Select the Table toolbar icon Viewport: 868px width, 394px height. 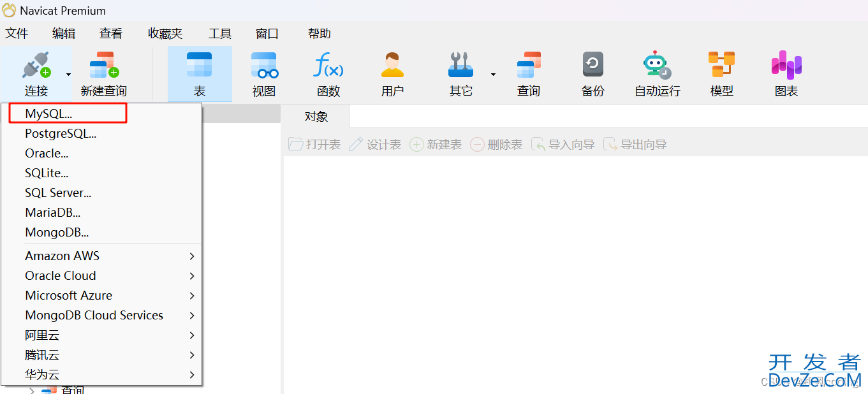point(200,66)
